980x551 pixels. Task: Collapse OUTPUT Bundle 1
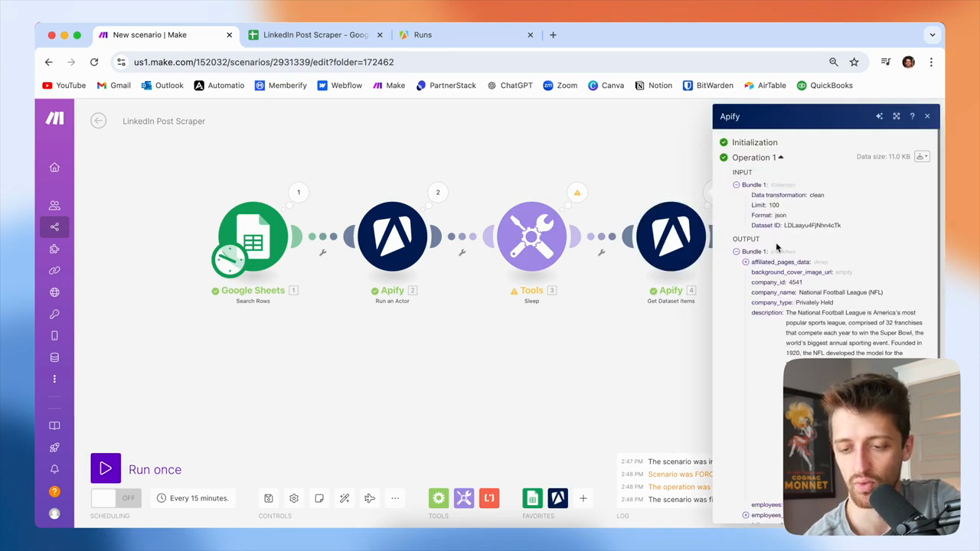pyautogui.click(x=737, y=251)
